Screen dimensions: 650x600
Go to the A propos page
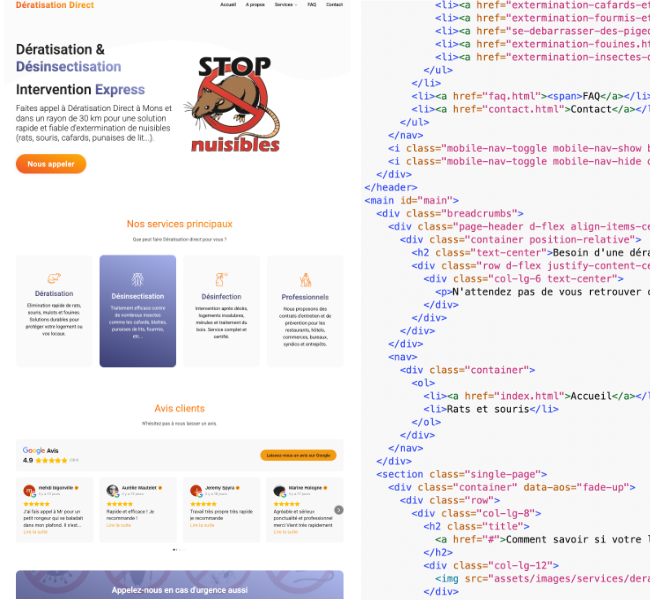pyautogui.click(x=255, y=5)
